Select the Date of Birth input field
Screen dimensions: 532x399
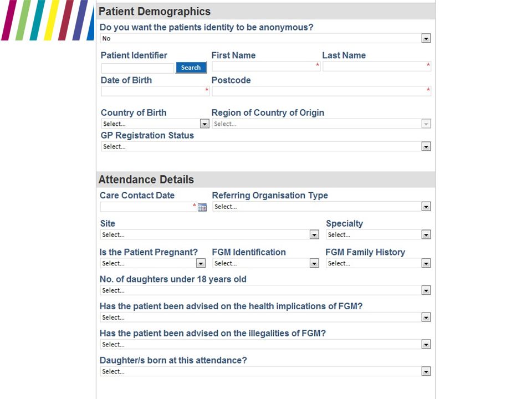click(155, 91)
